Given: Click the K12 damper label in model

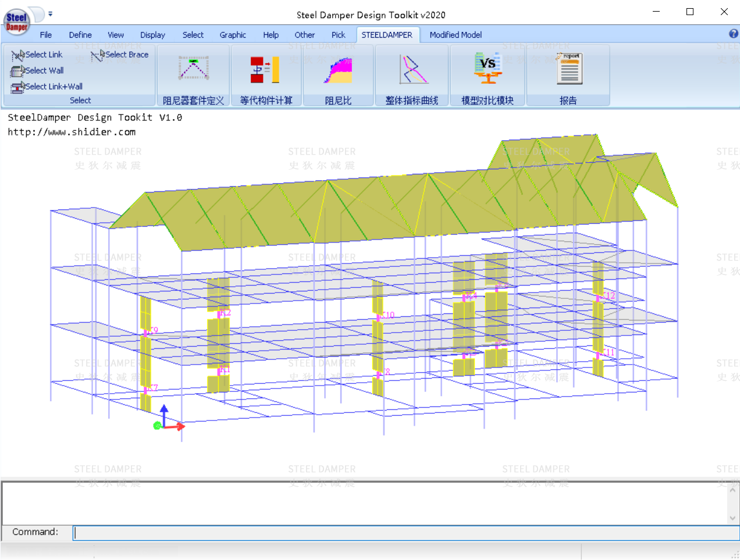Looking at the screenshot, I should point(607,295).
